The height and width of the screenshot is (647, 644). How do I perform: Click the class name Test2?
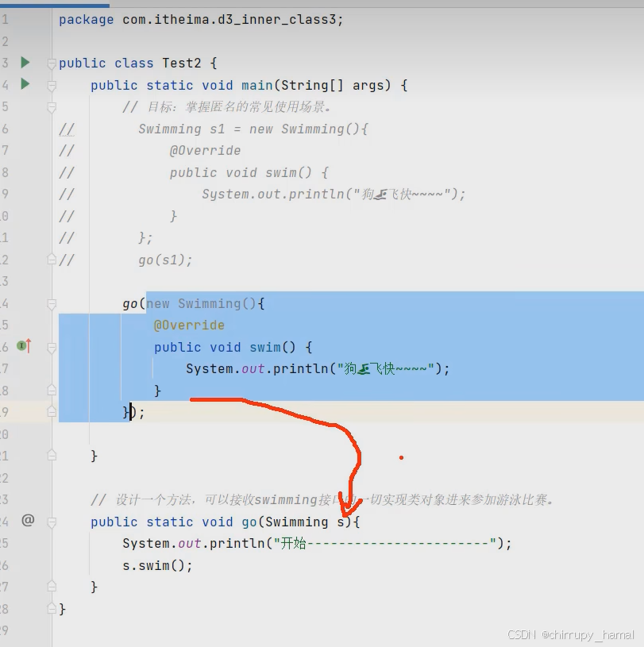click(182, 64)
